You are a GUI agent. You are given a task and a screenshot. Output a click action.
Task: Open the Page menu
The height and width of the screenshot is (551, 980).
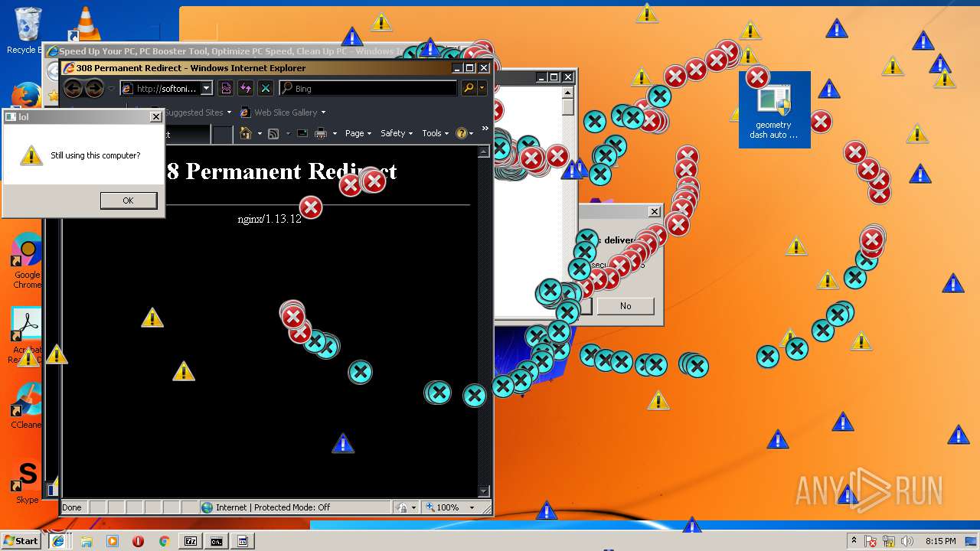(358, 133)
